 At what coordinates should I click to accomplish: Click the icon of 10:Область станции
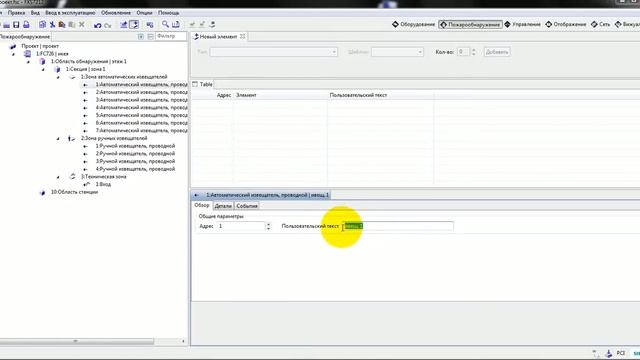coord(42,192)
